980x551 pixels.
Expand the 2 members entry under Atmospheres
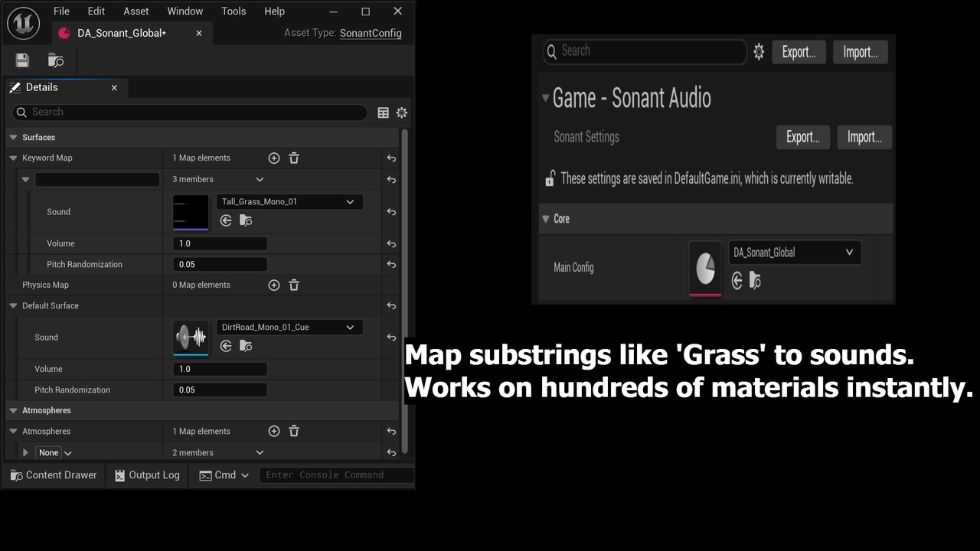click(x=25, y=452)
